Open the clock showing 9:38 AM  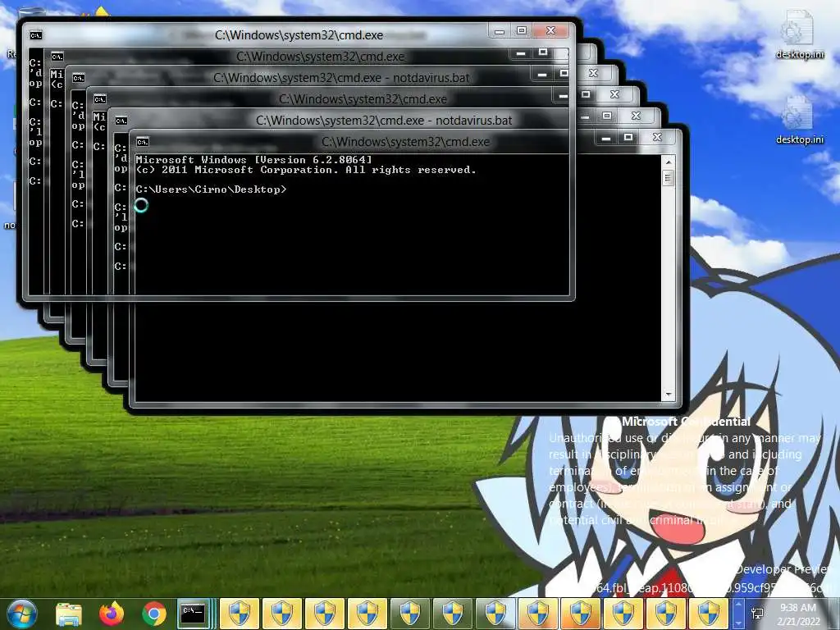pyautogui.click(x=797, y=614)
